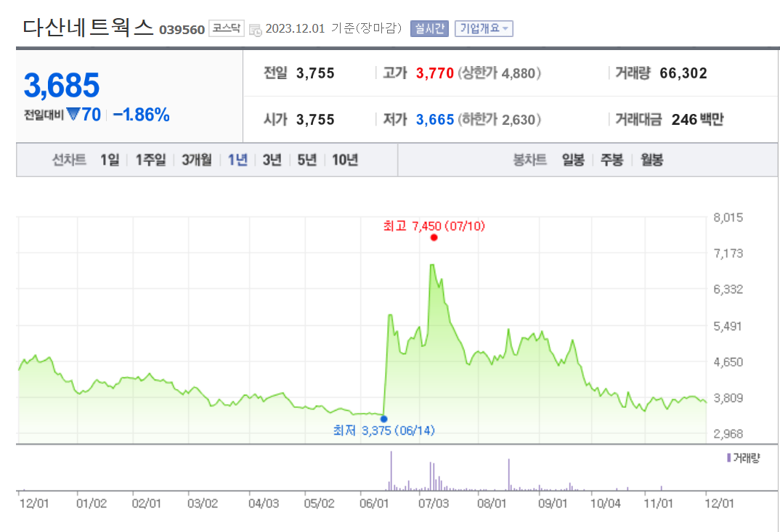Switch to 주봉 candlestick chart
Screen dimensions: 780x532
pyautogui.click(x=612, y=160)
